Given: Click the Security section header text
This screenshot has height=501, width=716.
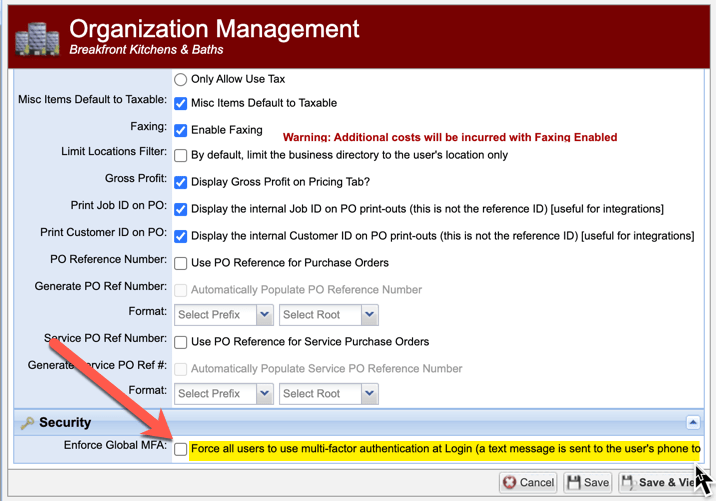Looking at the screenshot, I should pos(65,422).
